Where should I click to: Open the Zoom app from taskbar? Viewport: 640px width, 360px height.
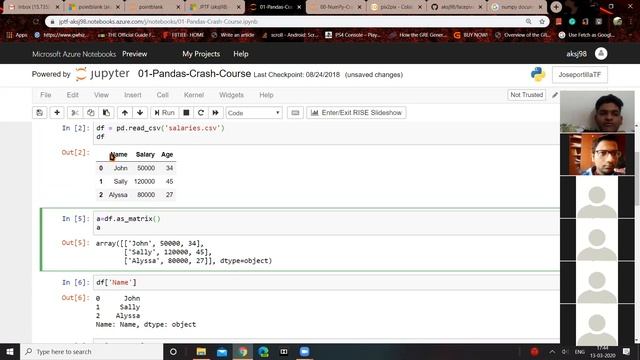[x=305, y=351]
